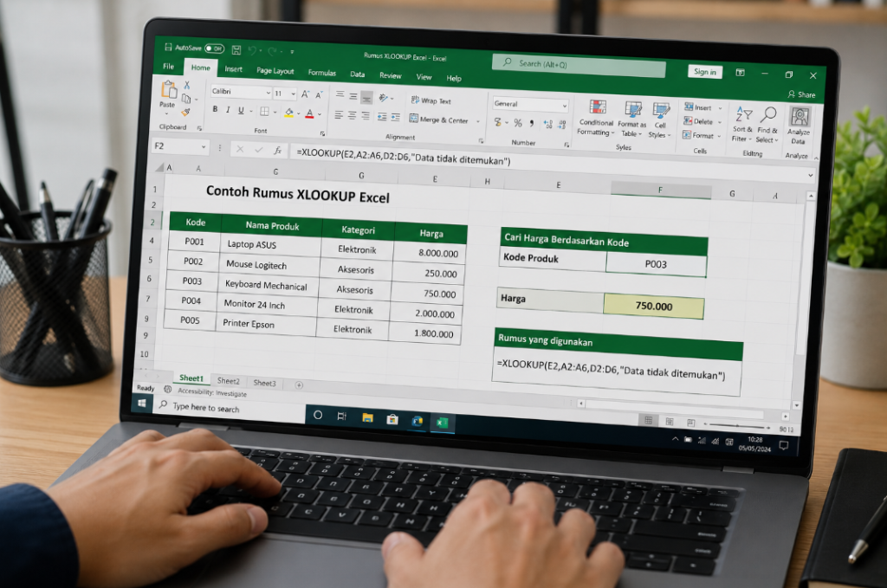Click the Decrease Font Size icon

click(x=319, y=95)
